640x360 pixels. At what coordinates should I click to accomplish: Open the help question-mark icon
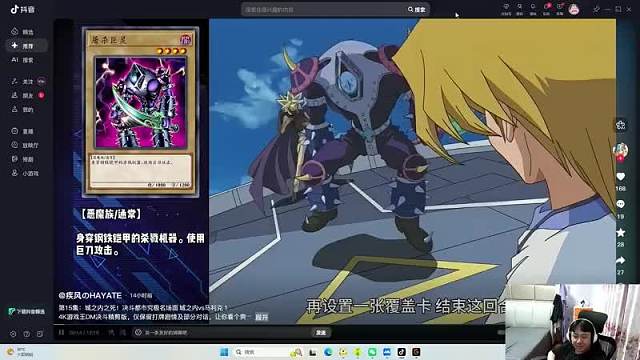click(x=27, y=334)
